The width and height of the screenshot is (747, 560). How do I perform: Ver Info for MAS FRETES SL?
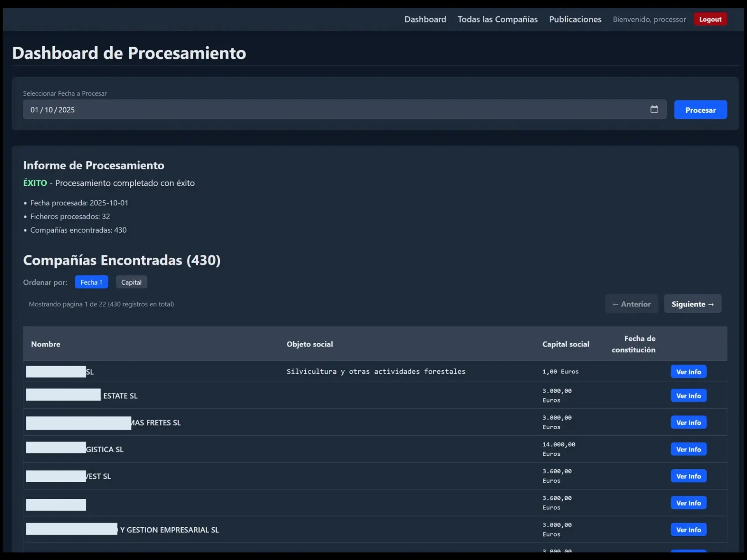pos(688,422)
